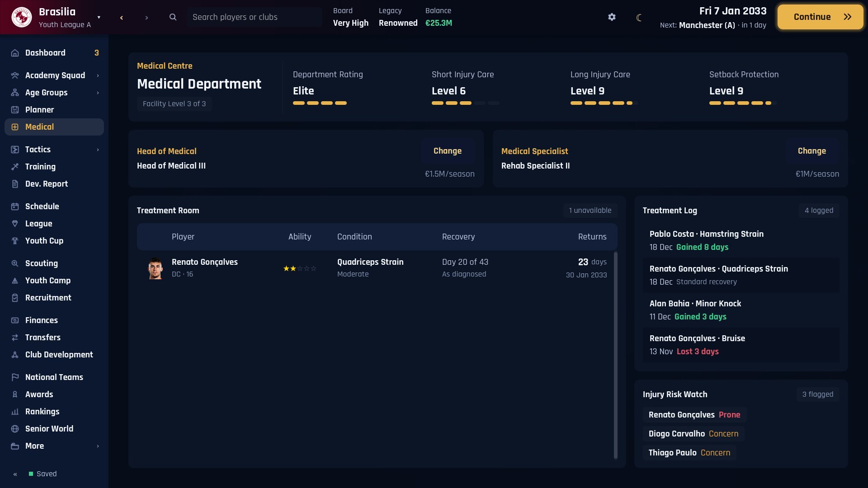868x488 pixels.
Task: Click the Youth Cup trophy icon
Action: tap(15, 241)
